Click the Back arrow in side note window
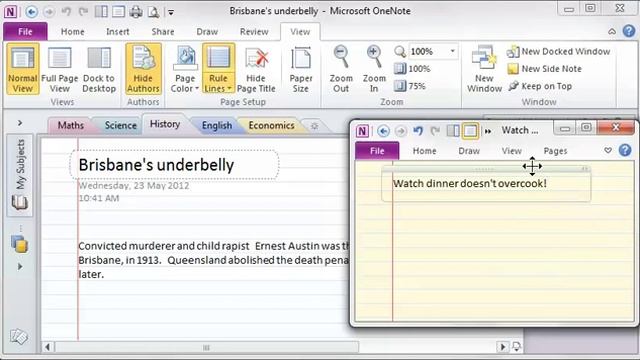This screenshot has height=360, width=640. 383,131
